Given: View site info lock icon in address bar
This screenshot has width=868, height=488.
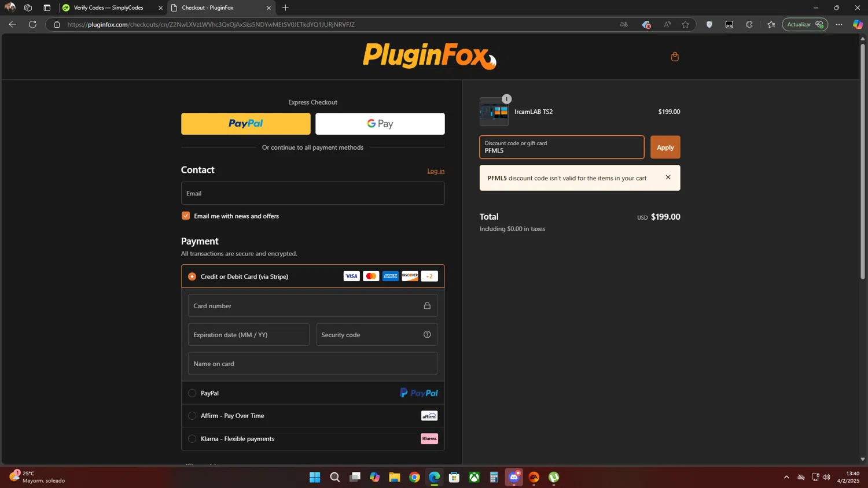Looking at the screenshot, I should pyautogui.click(x=57, y=24).
